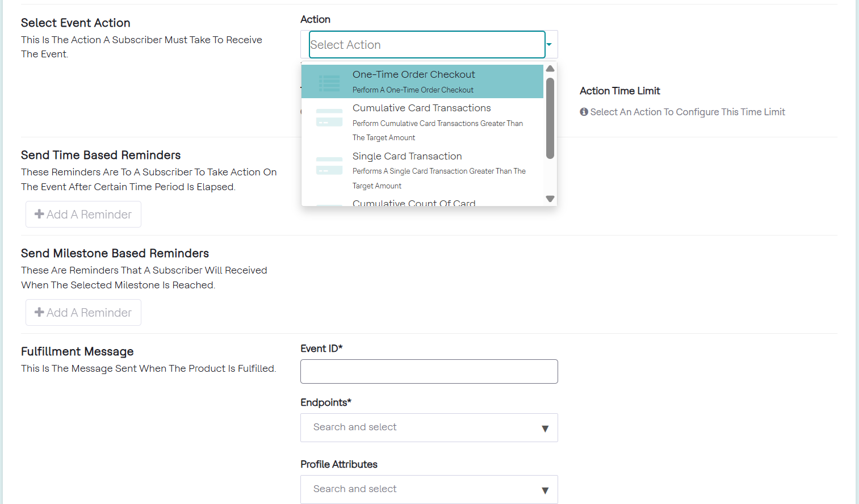Select the One-Time Order Checkout option

point(413,75)
